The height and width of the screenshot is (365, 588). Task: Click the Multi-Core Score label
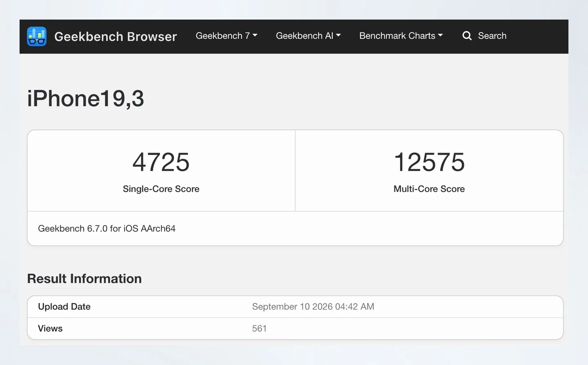[x=429, y=189]
